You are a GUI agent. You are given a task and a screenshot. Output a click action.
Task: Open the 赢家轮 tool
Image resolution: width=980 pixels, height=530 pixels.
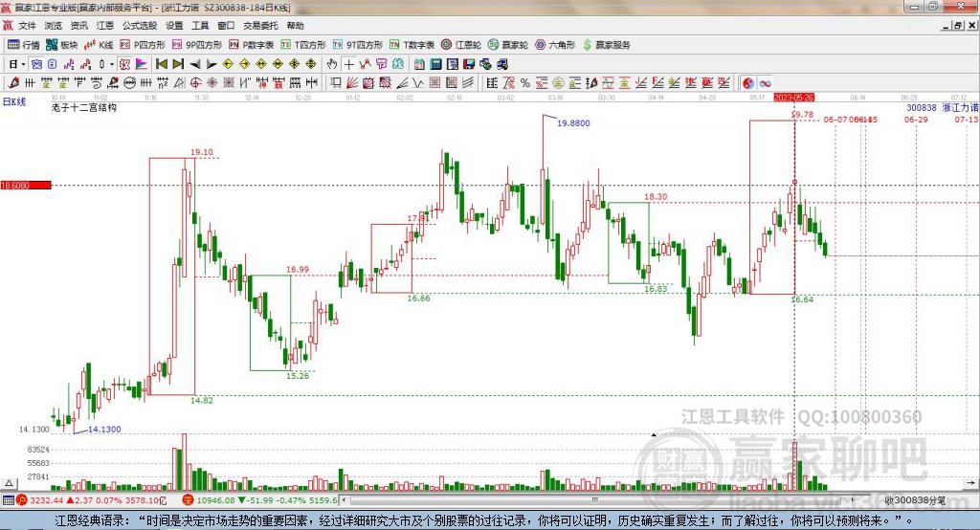tap(508, 45)
